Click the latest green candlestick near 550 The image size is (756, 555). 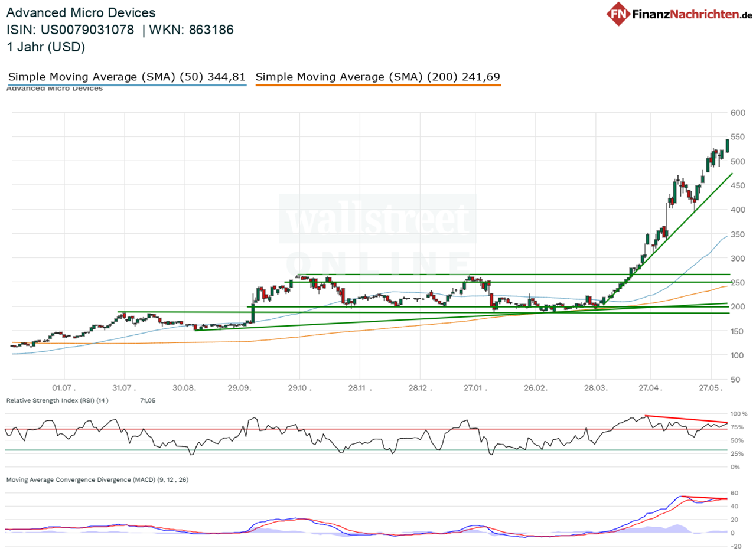728,145
